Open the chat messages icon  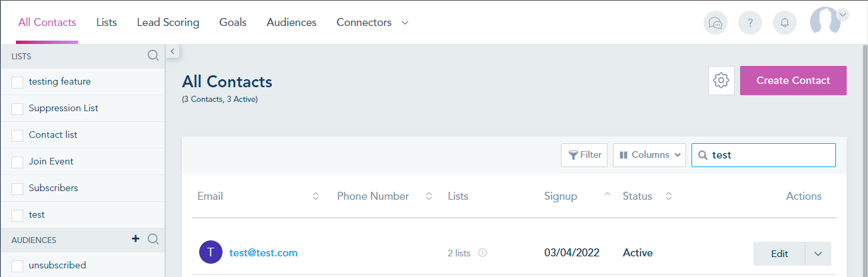[715, 23]
